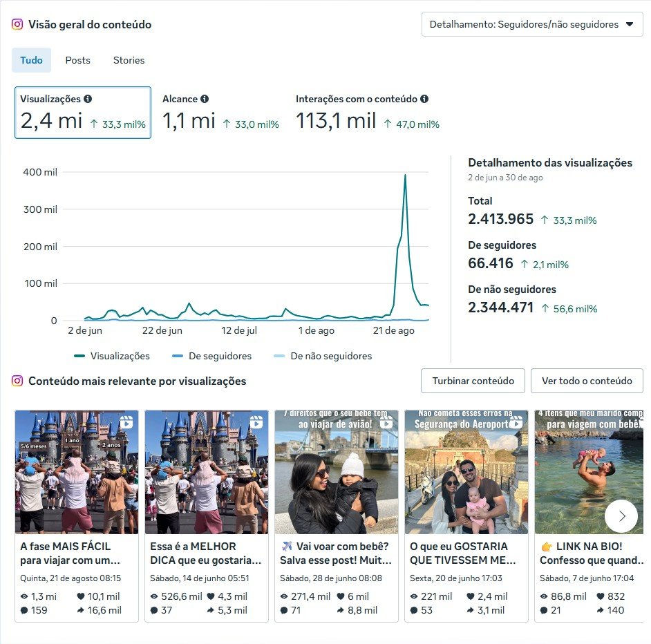Click reel icon on the first Disney thumbnail
Image resolution: width=651 pixels, height=644 pixels.
(126, 422)
